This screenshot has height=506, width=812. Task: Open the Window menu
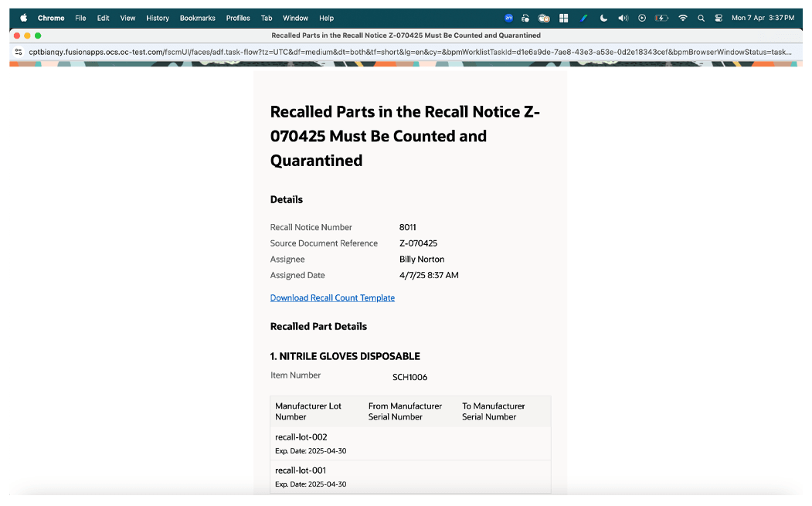point(295,18)
